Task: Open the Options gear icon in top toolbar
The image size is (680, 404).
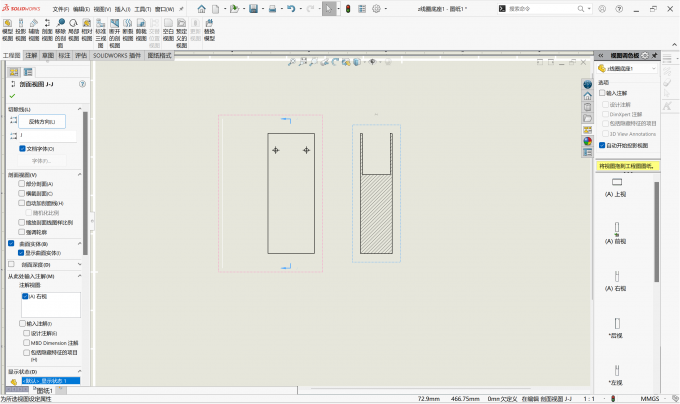Action: pos(376,9)
